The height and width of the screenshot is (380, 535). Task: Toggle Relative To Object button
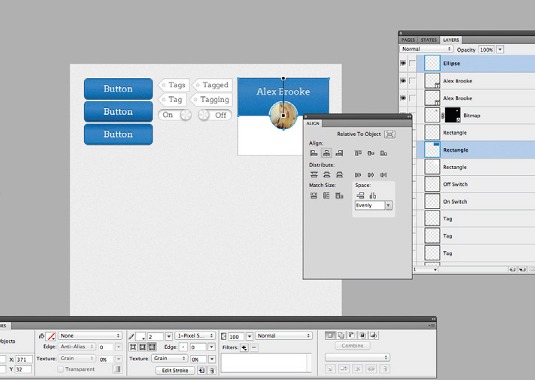[389, 134]
